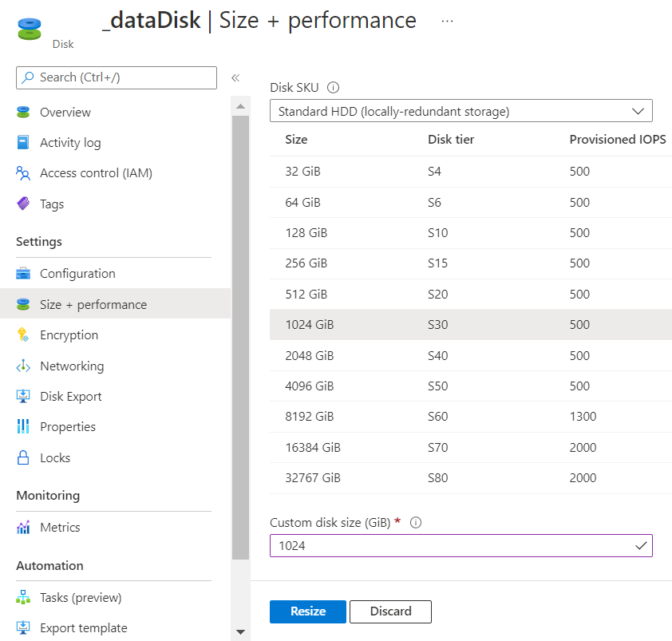Screen dimensions: 672x641
Task: Select the 2048 GiB S40 row
Action: coord(470,355)
